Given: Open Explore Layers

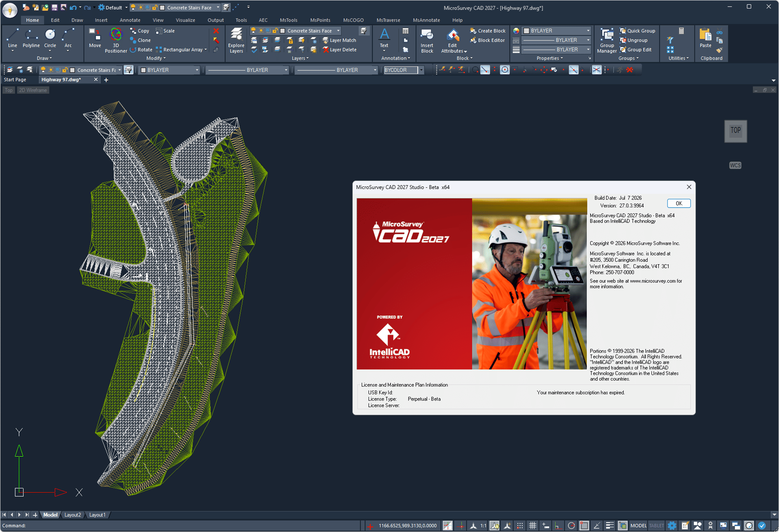Looking at the screenshot, I should 236,40.
